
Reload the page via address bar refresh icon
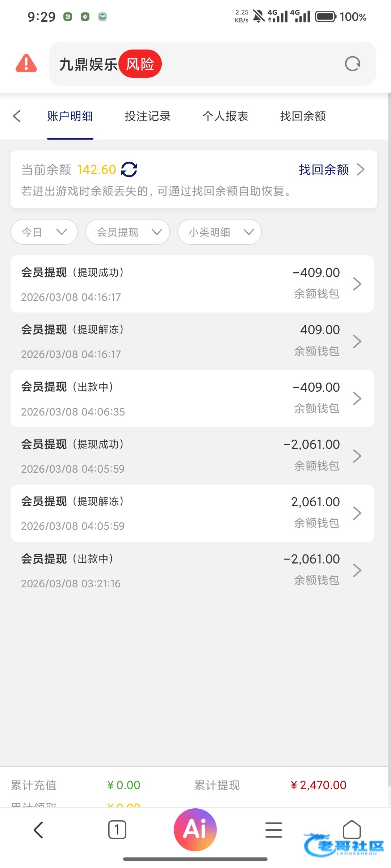tap(352, 64)
